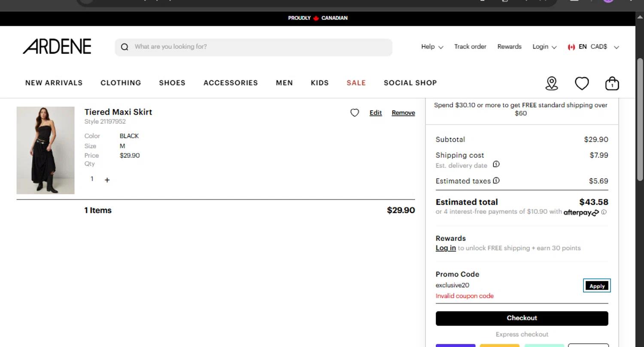Click the Tiered Maxi Skirt title
The width and height of the screenshot is (644, 347).
tap(118, 112)
